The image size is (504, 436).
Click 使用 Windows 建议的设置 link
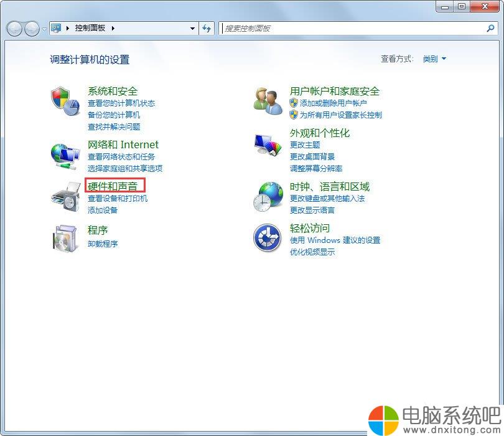[x=335, y=240]
